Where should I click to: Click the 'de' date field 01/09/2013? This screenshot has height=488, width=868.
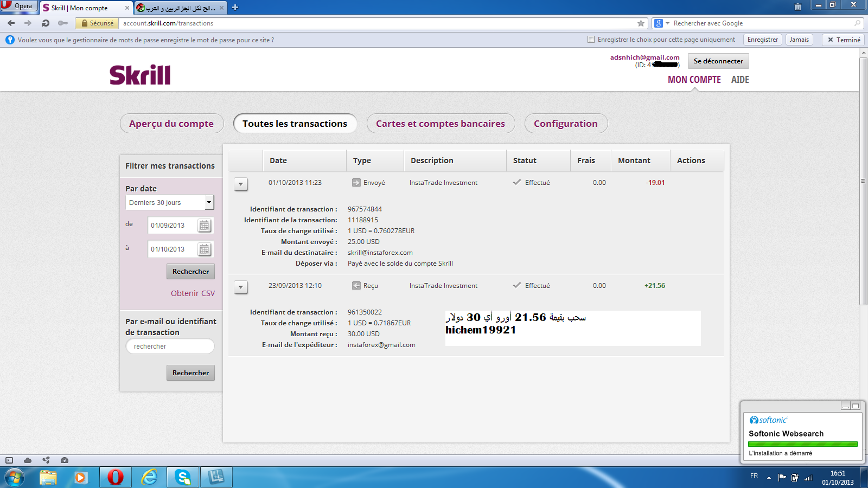(171, 226)
